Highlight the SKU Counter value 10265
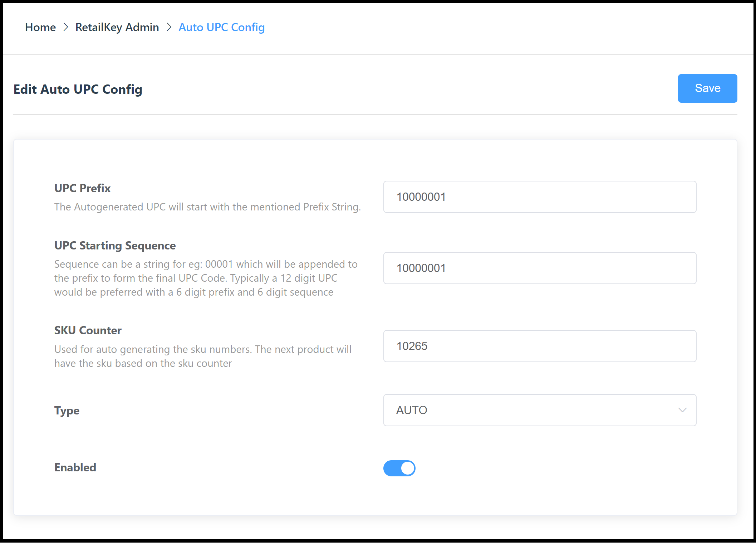Screen dimensions: 756x544 click(412, 346)
